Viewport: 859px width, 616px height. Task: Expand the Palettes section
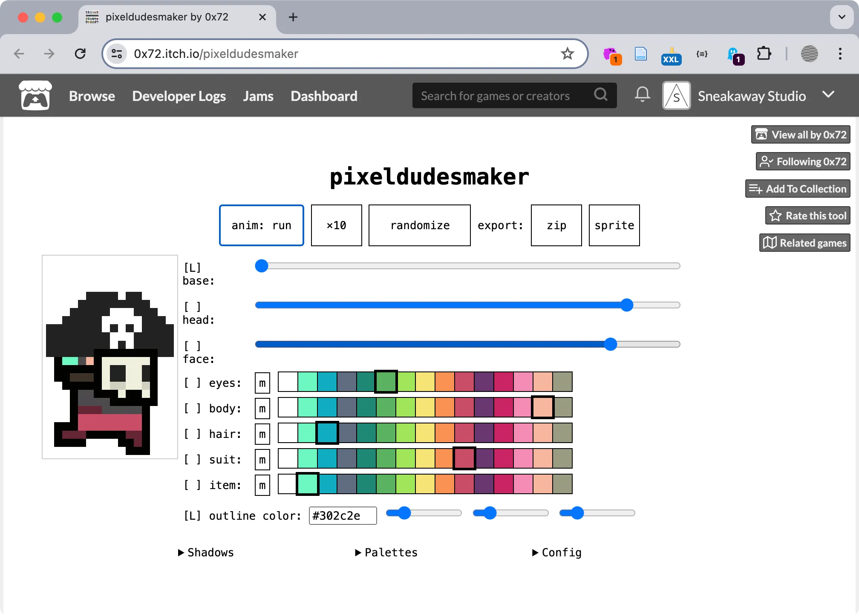pyautogui.click(x=386, y=552)
